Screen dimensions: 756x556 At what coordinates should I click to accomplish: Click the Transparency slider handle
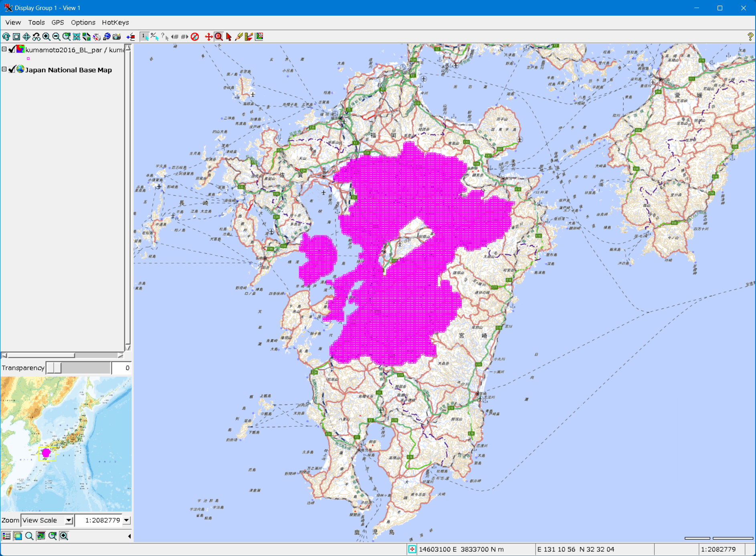(54, 368)
